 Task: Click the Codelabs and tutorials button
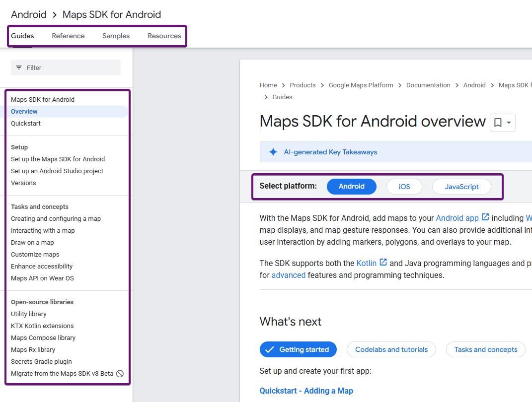tap(391, 349)
